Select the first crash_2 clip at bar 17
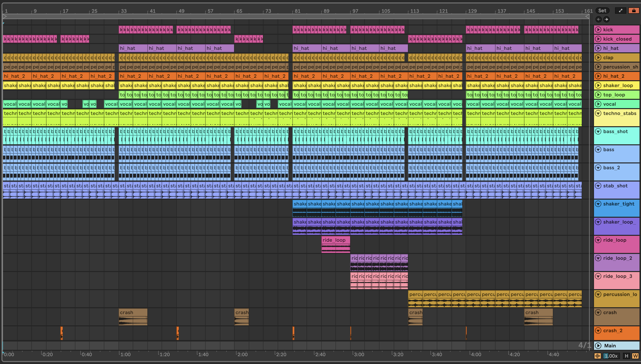 pos(61,333)
